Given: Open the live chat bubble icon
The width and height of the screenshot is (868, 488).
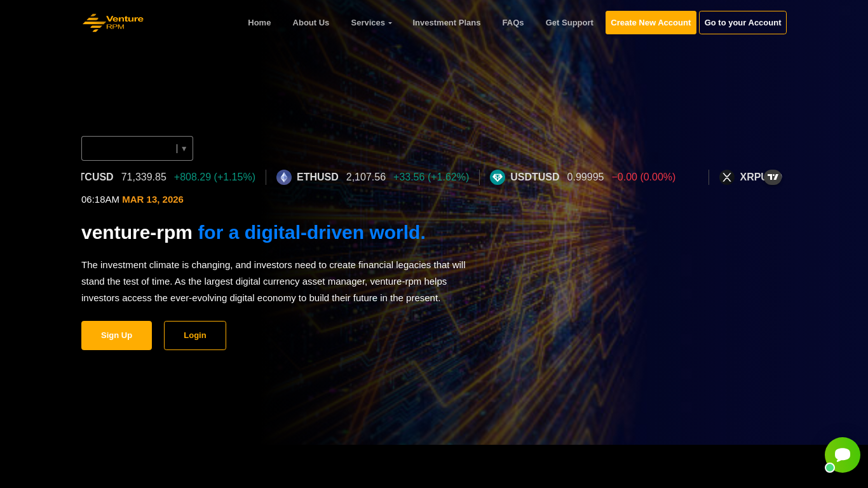Looking at the screenshot, I should (843, 455).
